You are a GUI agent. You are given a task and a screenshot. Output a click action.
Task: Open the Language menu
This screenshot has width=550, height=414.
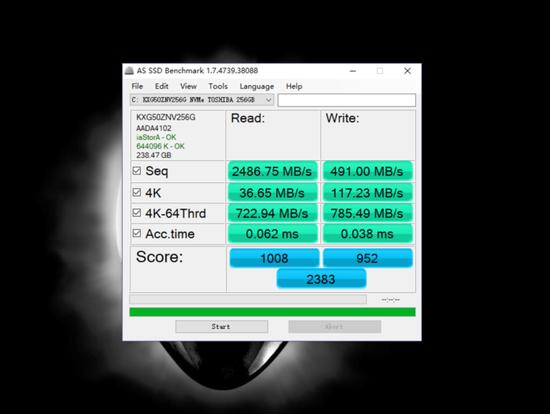(x=257, y=86)
